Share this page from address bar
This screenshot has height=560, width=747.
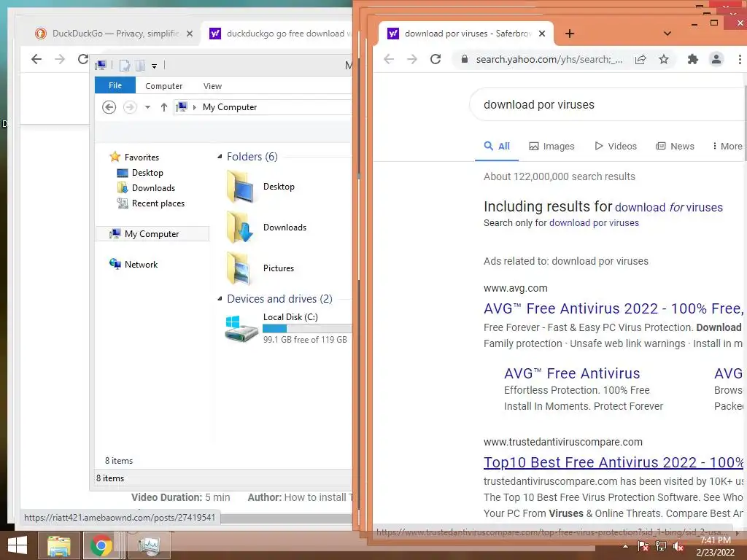(x=640, y=59)
